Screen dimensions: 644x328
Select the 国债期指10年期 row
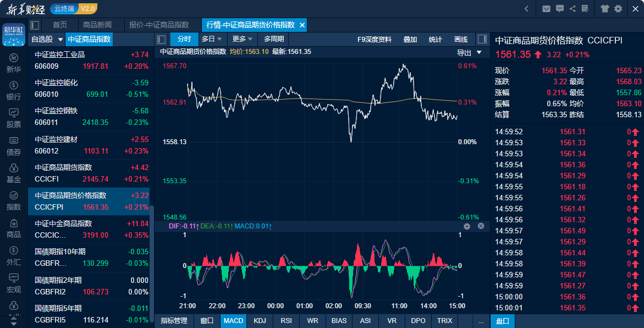tap(89, 258)
